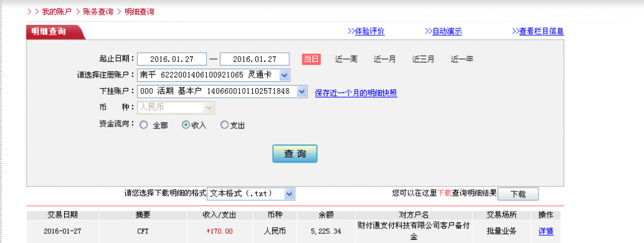Select the 近一月 date range shortcut

pos(384,59)
